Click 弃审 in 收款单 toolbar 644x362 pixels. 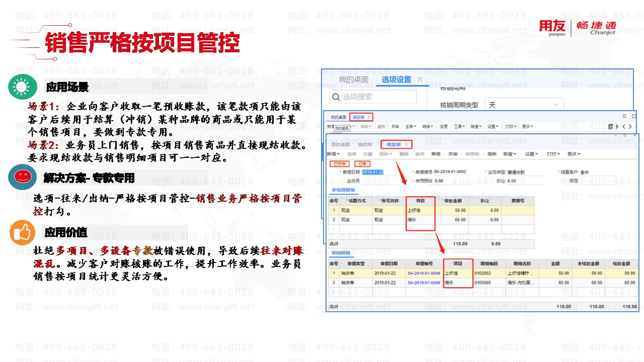pyautogui.click(x=453, y=154)
